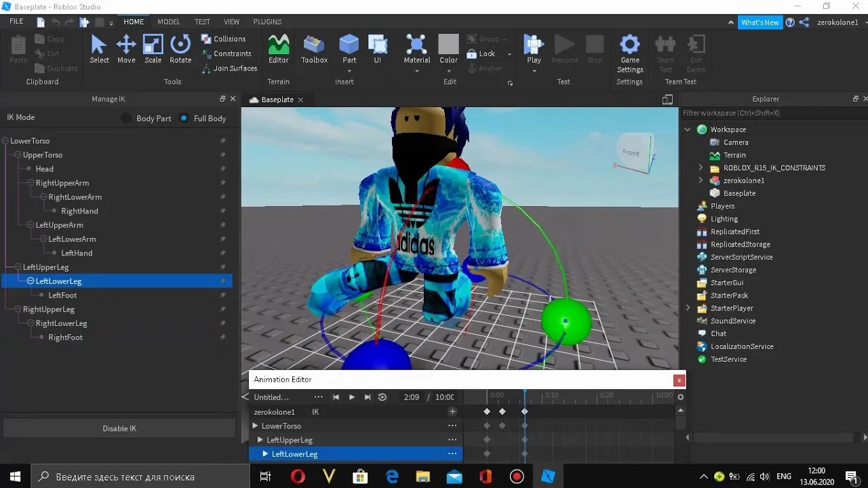Collapse the RightUpperLeg node in Manage IK
The width and height of the screenshot is (868, 488).
[x=18, y=310]
